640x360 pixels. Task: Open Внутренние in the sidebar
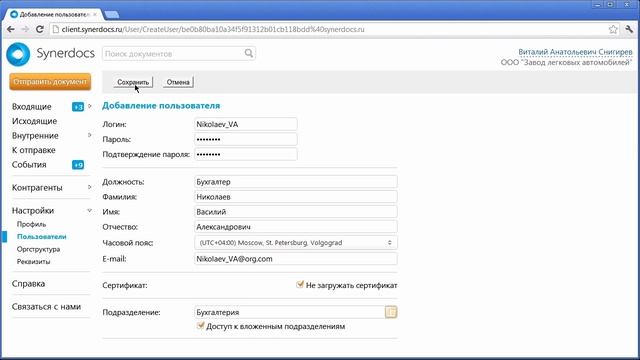(35, 136)
